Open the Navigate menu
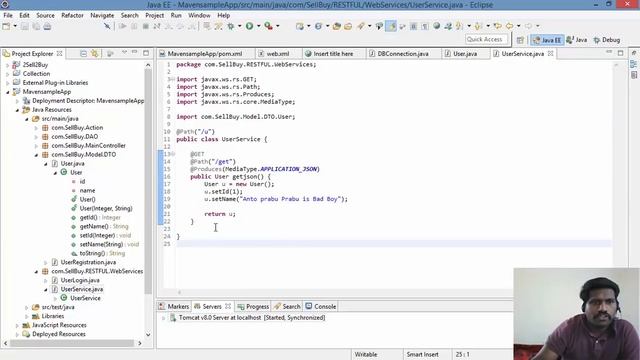 click(102, 16)
